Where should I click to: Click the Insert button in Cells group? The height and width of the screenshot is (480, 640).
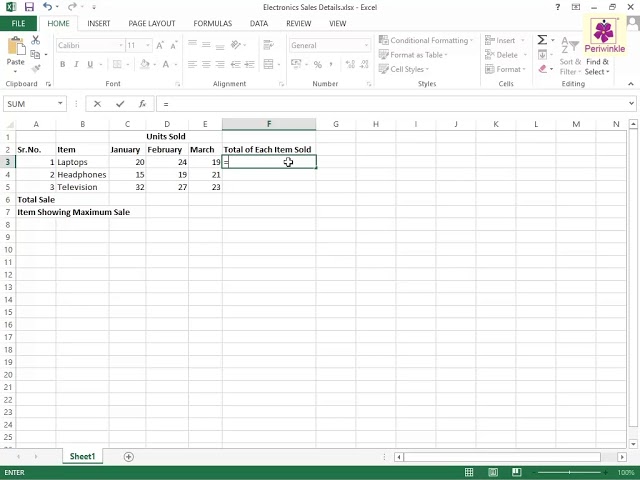pos(500,40)
